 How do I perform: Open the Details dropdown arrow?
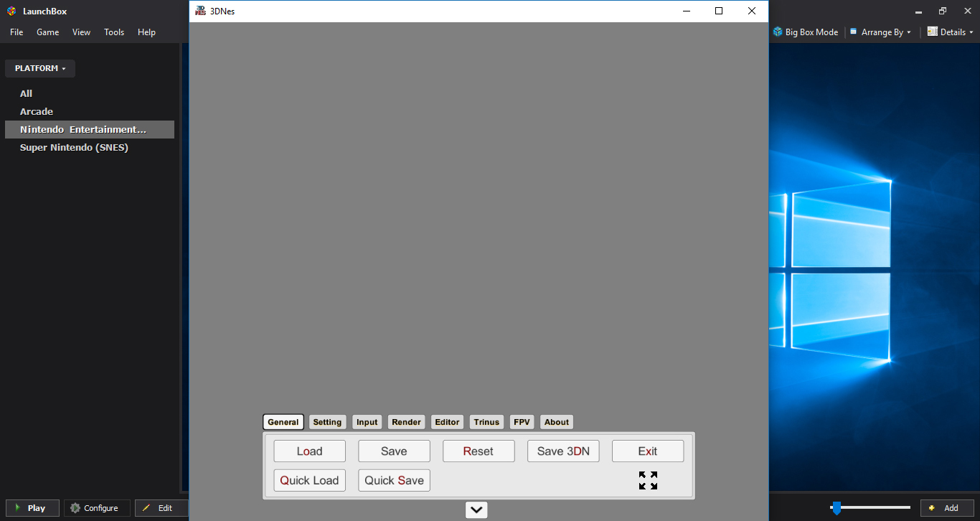click(971, 32)
